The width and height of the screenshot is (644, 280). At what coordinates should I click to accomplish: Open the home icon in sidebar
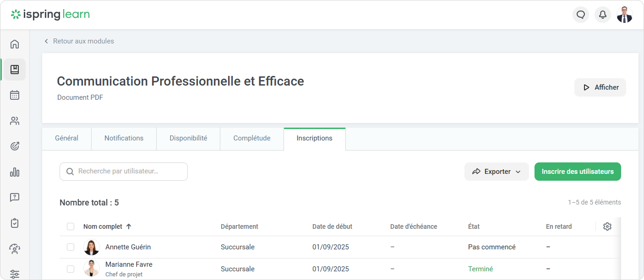pos(15,44)
